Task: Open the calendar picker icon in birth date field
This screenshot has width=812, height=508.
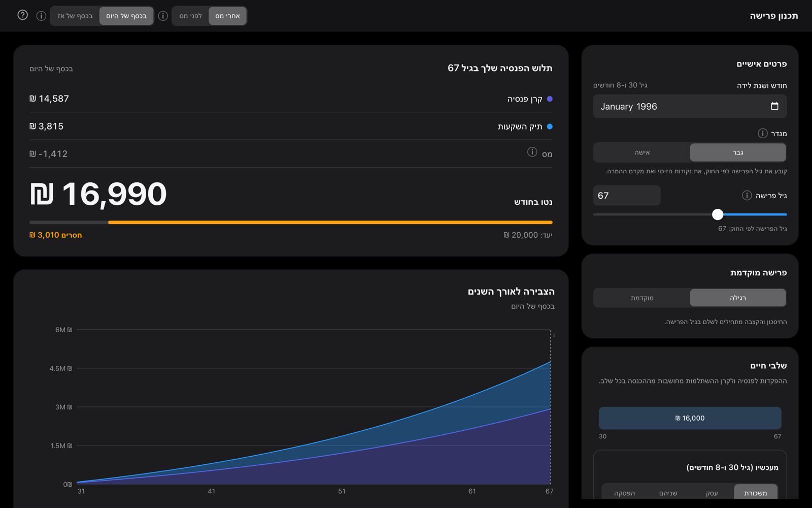Action: [774, 106]
